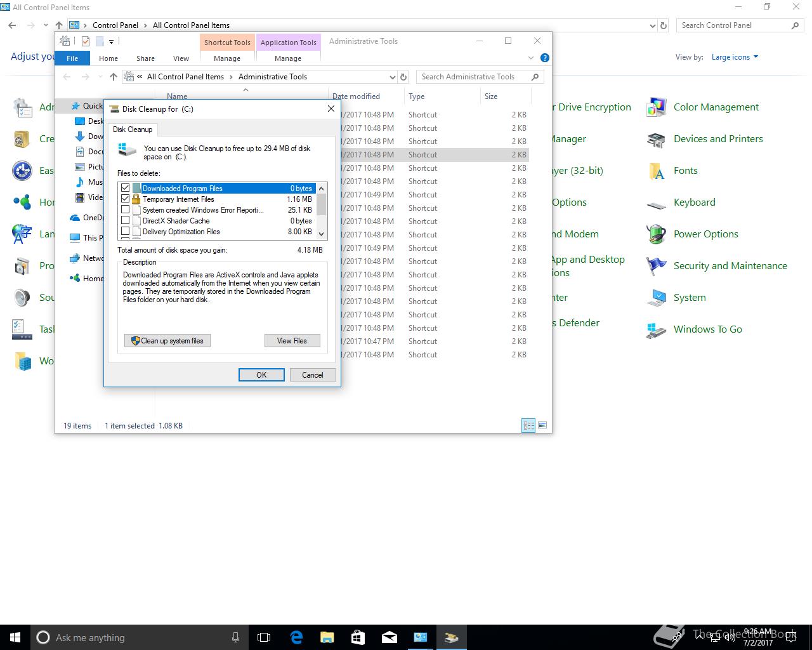Image resolution: width=812 pixels, height=650 pixels.
Task: Launch Microsoft Edge from taskbar
Action: [x=296, y=637]
